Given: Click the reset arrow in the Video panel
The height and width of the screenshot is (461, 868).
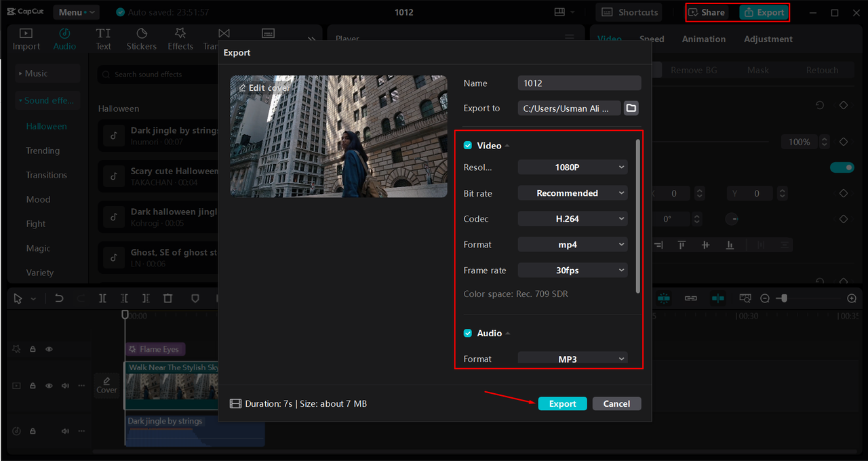Looking at the screenshot, I should pos(820,106).
